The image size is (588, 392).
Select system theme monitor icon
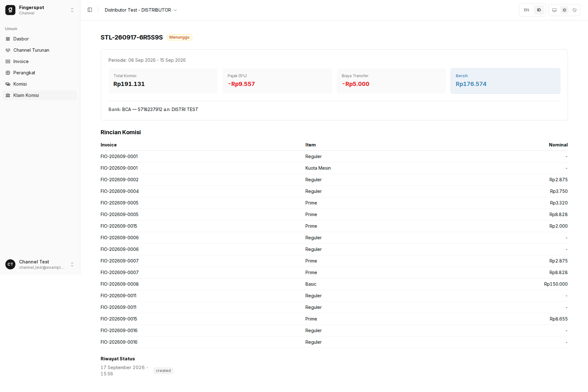coord(554,10)
